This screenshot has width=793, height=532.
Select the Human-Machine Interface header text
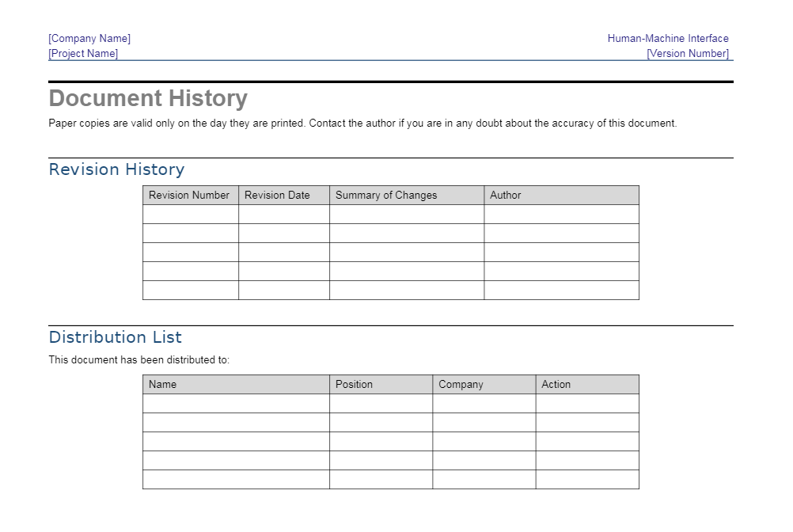pyautogui.click(x=668, y=37)
